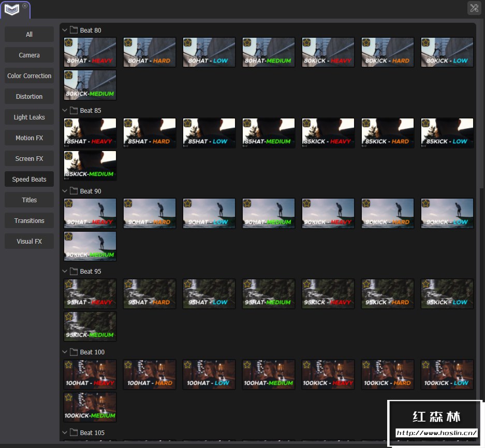Click the Beat 95 folder icon
This screenshot has height=448, width=485.
(x=74, y=271)
